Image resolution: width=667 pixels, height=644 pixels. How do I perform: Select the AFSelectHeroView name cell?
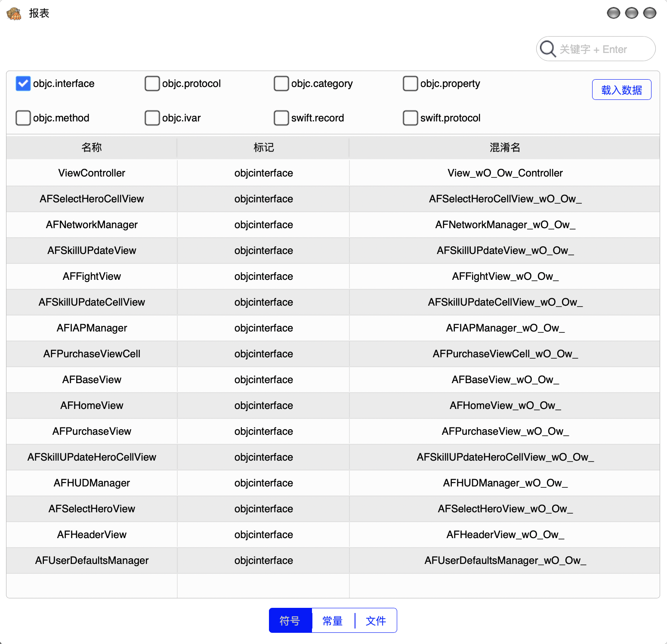[92, 509]
